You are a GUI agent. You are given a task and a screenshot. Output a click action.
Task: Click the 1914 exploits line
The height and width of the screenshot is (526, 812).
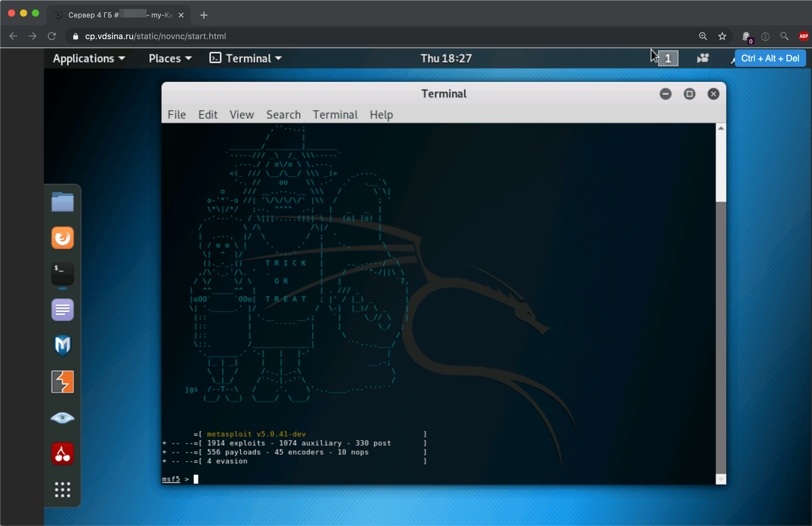(299, 443)
